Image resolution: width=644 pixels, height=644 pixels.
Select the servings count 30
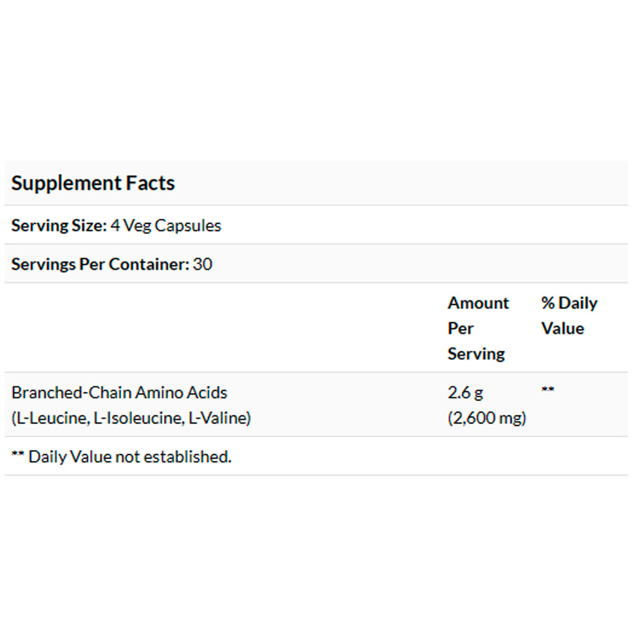tap(202, 264)
